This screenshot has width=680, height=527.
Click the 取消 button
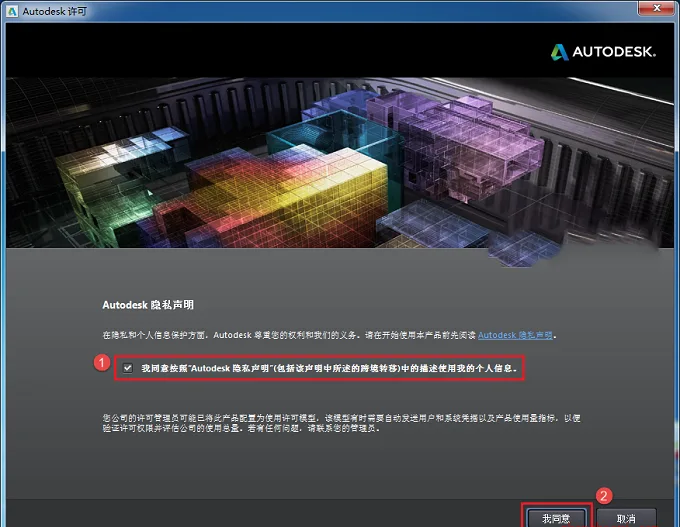pyautogui.click(x=626, y=518)
